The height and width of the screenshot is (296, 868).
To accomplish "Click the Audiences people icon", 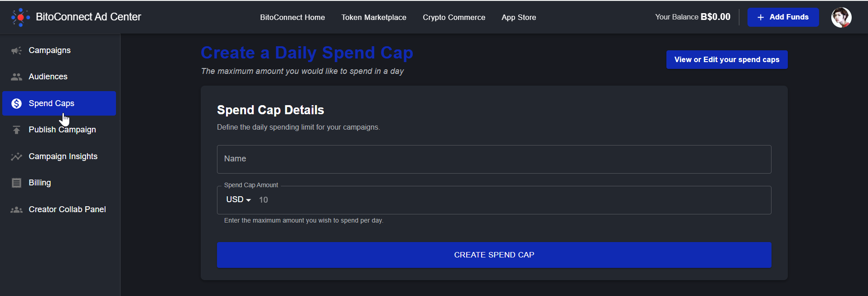I will click(17, 77).
